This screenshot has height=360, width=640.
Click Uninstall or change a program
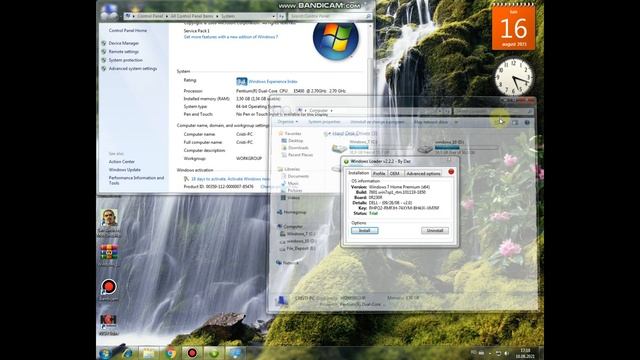point(377,122)
